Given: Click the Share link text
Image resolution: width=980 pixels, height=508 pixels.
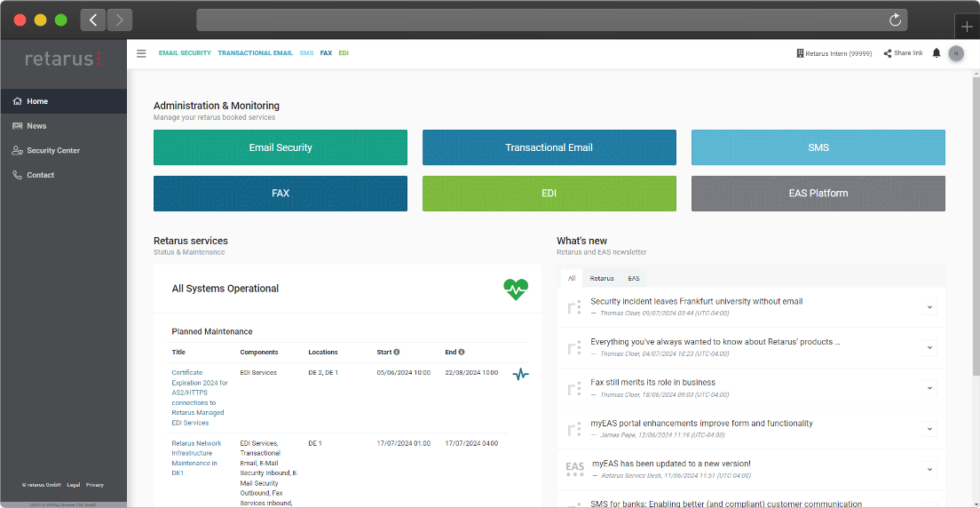Looking at the screenshot, I should tap(908, 53).
